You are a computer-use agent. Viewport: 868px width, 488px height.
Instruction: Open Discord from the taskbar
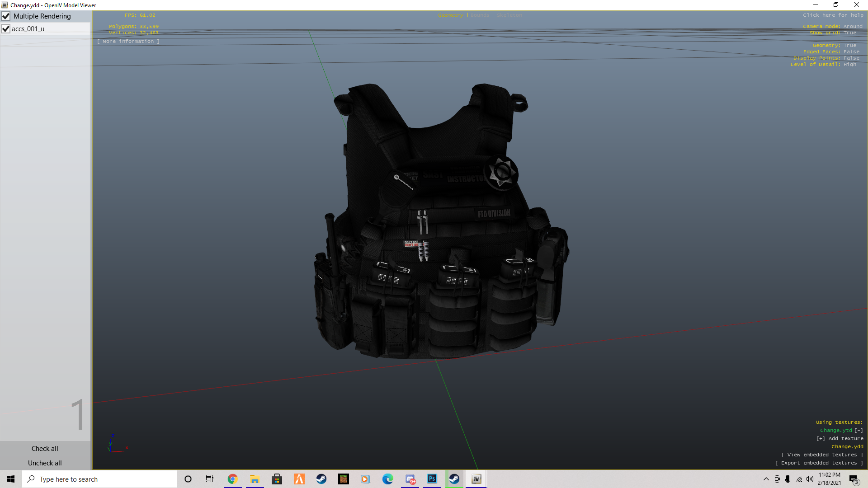click(x=410, y=479)
